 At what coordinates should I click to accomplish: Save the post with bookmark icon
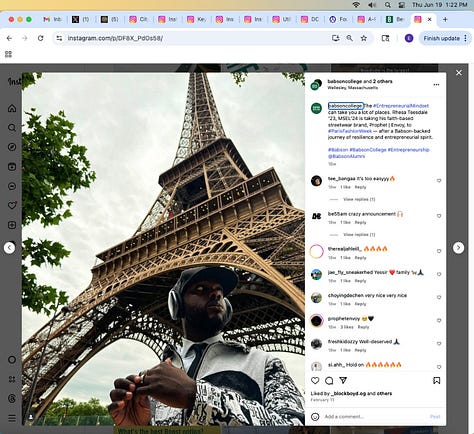pos(436,380)
